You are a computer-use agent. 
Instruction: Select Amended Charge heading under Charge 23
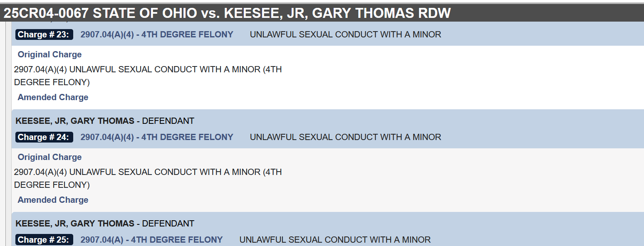(53, 97)
